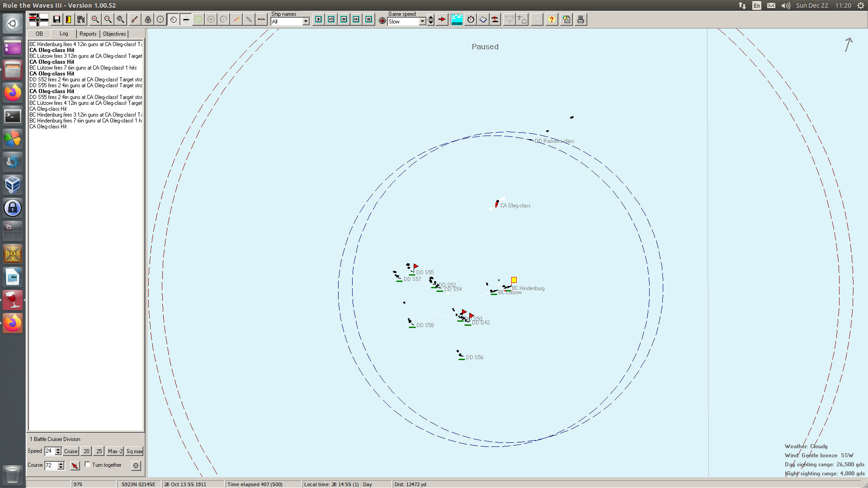The width and height of the screenshot is (868, 488).
Task: Click the dotted track line icon
Action: point(262,19)
